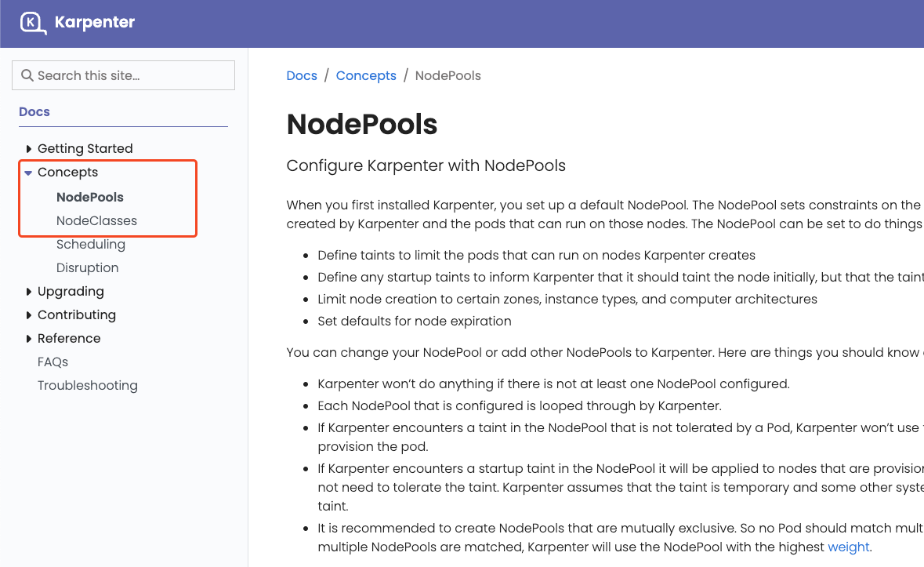This screenshot has height=567, width=924.
Task: Click the Karpenter logo icon
Action: coord(33,23)
